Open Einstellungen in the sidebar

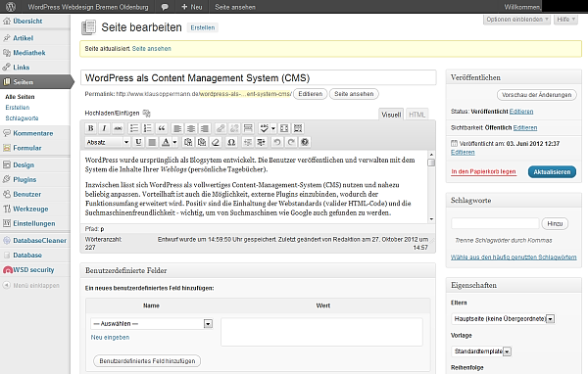[x=33, y=223]
